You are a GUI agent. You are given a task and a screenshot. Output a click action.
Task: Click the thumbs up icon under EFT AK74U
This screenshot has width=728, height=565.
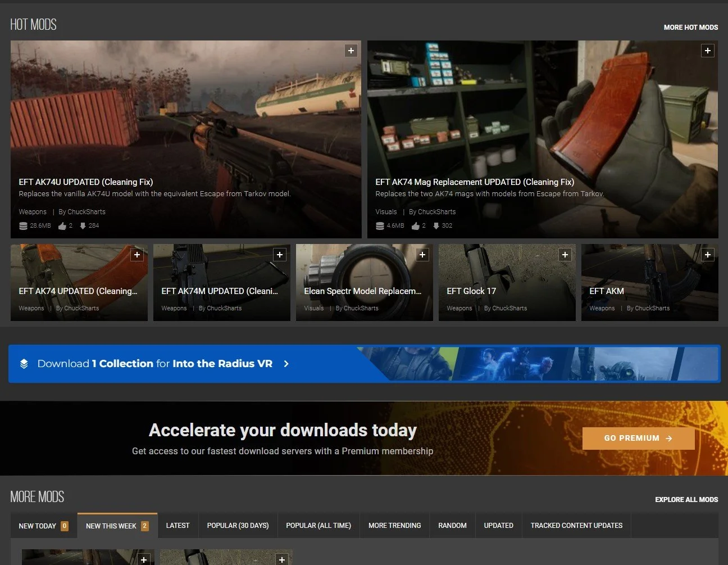(62, 225)
